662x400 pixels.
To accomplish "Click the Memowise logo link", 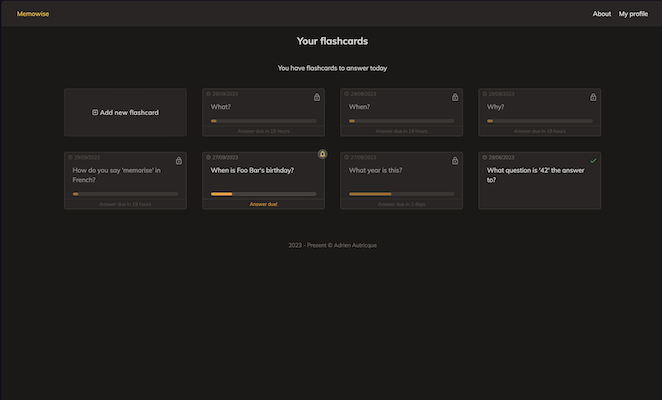I will pos(33,14).
